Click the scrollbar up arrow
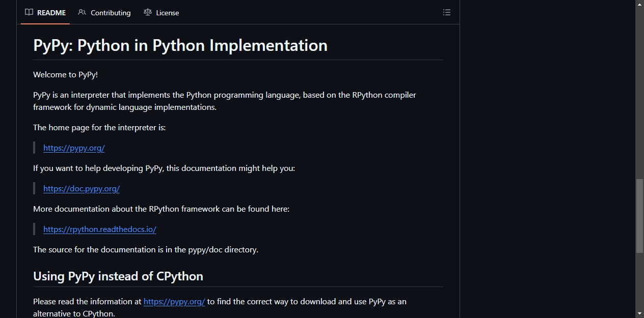The width and height of the screenshot is (644, 318). coord(639,4)
